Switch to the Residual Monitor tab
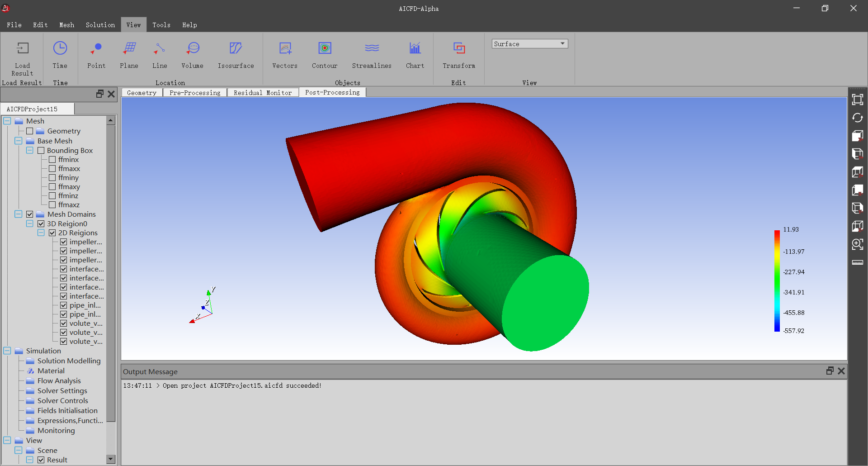The image size is (868, 466). click(263, 93)
